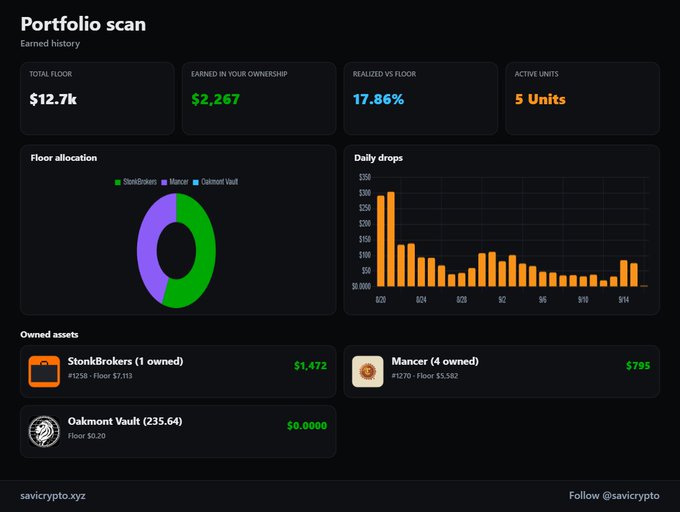The width and height of the screenshot is (680, 512).
Task: Toggle Oakmont Vault blue legend swatch
Action: (196, 182)
